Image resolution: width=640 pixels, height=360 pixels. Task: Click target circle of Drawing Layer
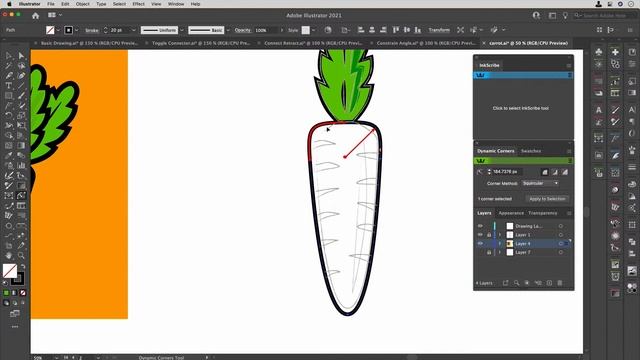[561, 226]
